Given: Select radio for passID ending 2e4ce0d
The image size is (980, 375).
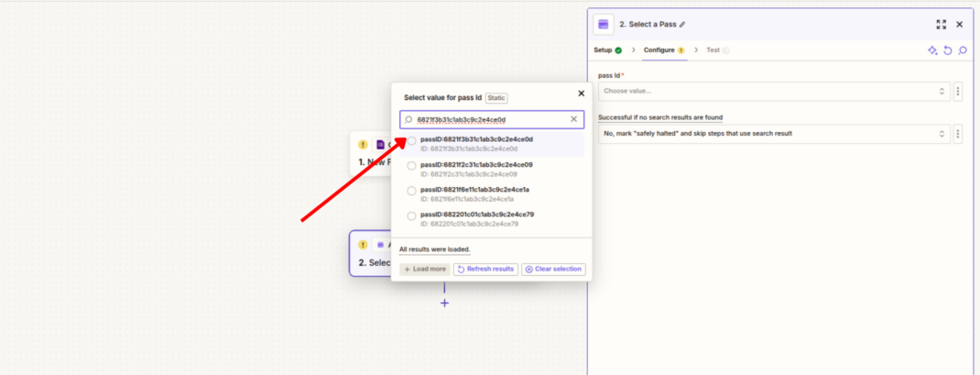Looking at the screenshot, I should [411, 141].
